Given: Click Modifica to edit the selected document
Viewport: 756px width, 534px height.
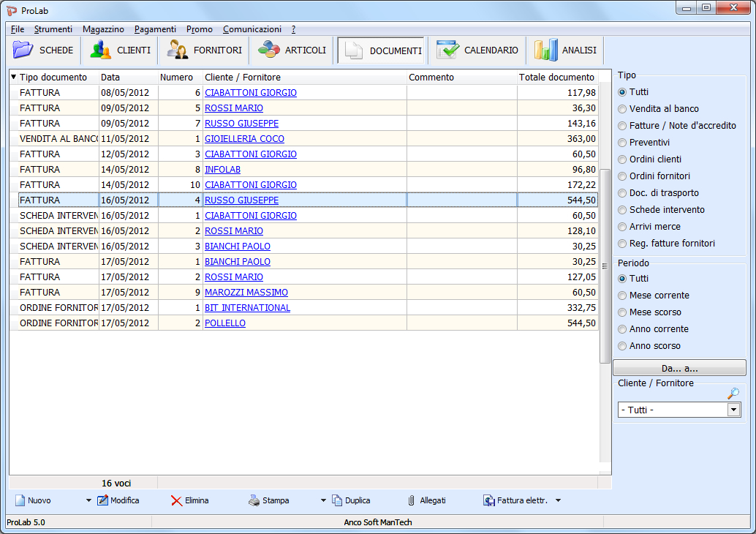Looking at the screenshot, I should pyautogui.click(x=118, y=500).
